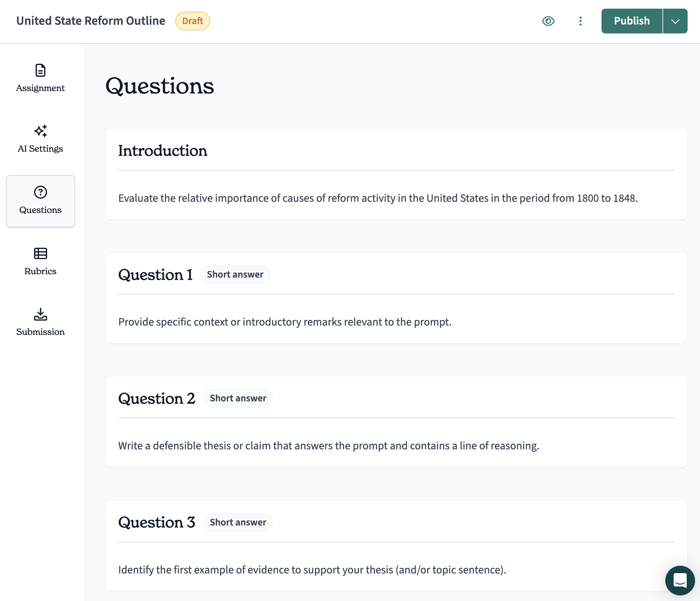Select the Questions tab in sidebar

tap(40, 200)
